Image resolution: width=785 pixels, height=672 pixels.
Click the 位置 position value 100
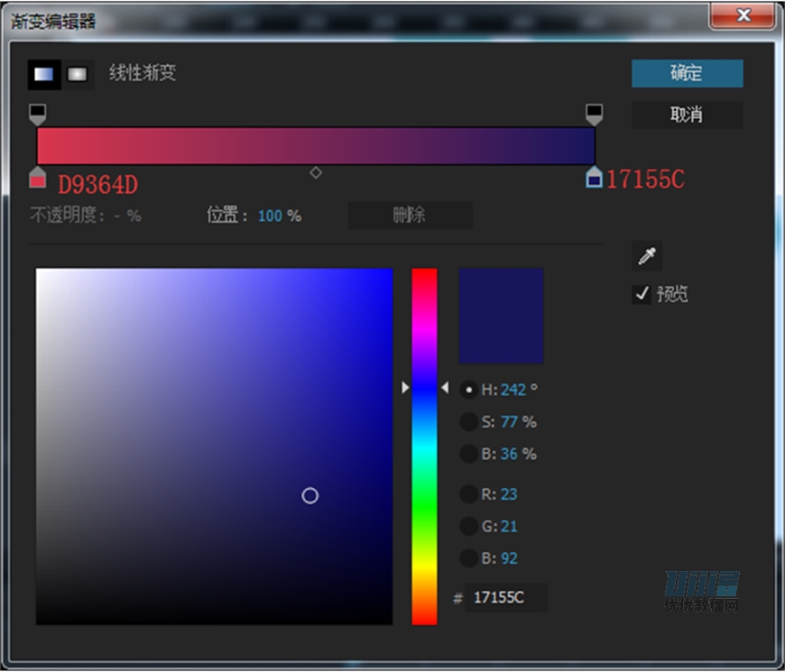[270, 216]
